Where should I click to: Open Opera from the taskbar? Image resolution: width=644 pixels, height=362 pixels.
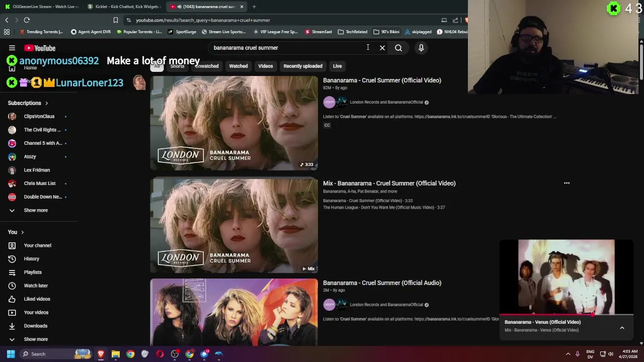point(160,354)
